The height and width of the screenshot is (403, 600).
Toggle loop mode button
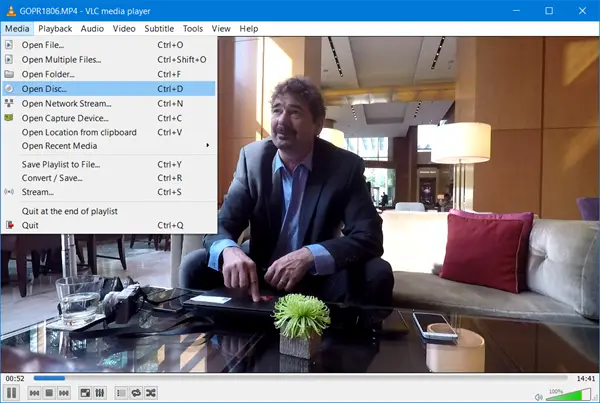click(x=136, y=393)
